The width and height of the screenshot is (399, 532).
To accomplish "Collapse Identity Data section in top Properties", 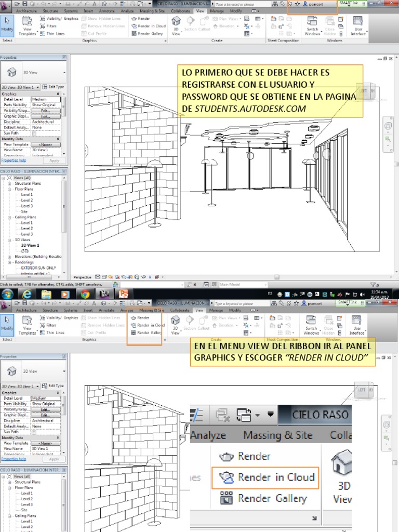I will (58, 139).
